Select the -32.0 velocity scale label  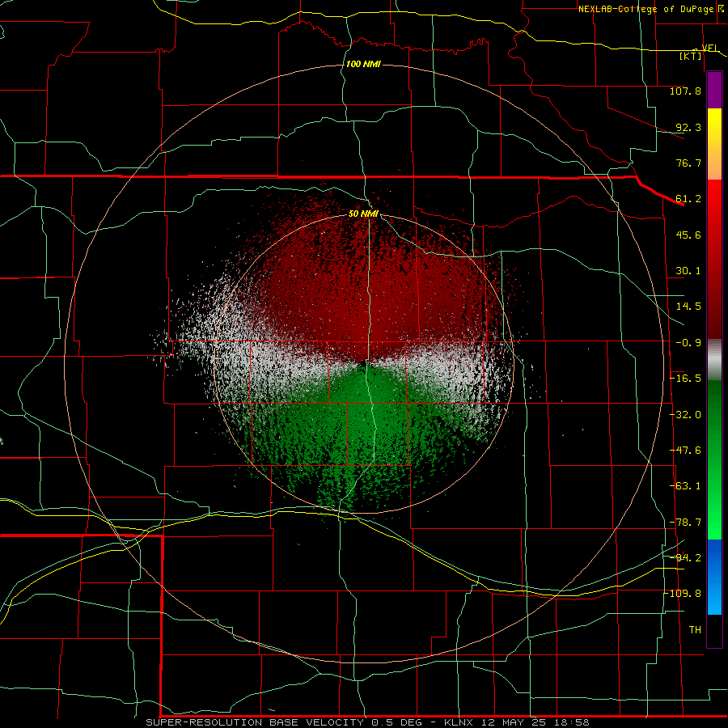(685, 415)
